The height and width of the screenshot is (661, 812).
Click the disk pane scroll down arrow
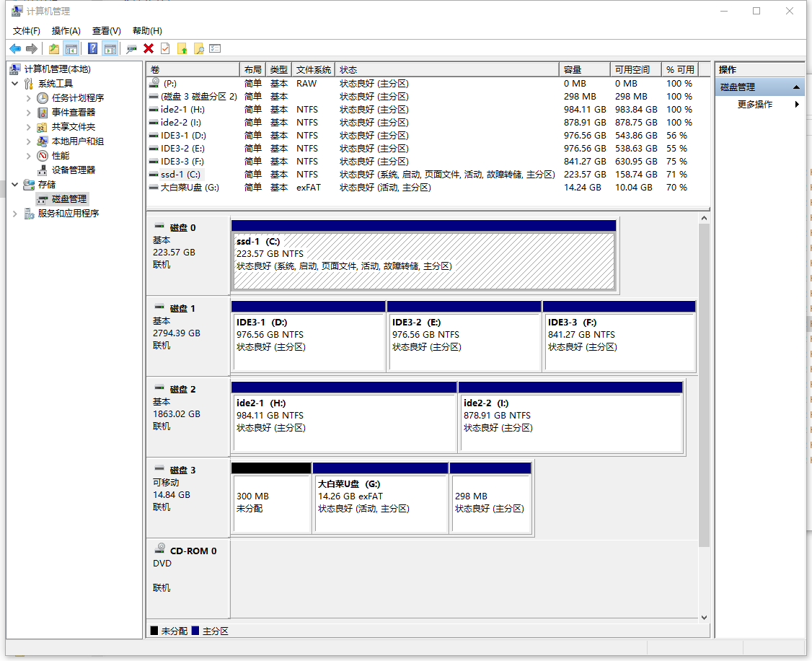704,617
